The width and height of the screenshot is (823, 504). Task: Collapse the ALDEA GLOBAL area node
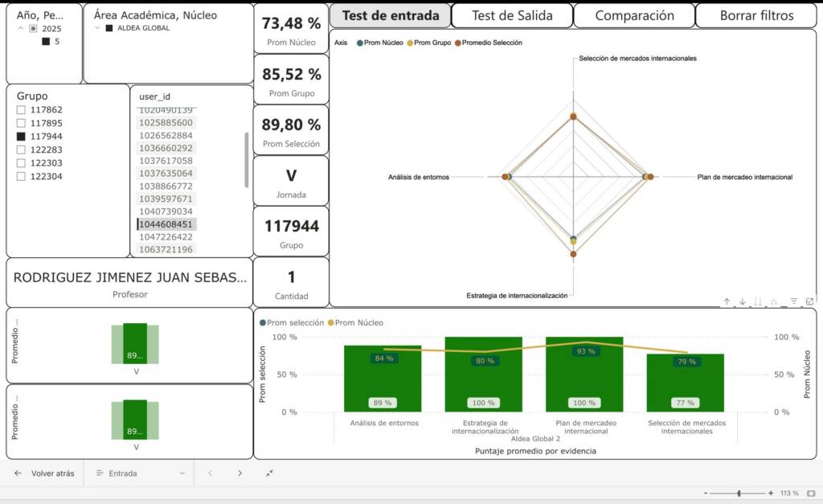coord(97,28)
